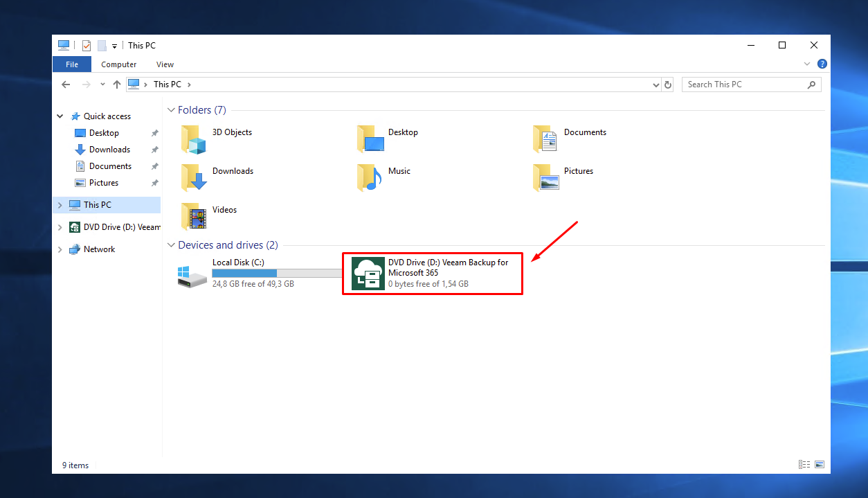Click the Local Disk (C:) usage bar
Viewport: 868px width, 498px height.
[x=277, y=274]
